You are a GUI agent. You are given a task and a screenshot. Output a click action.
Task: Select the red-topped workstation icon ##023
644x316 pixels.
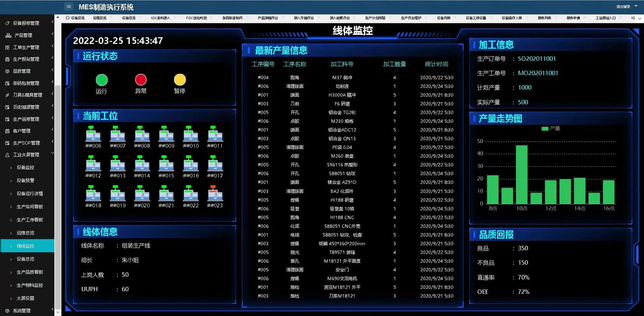tap(215, 193)
